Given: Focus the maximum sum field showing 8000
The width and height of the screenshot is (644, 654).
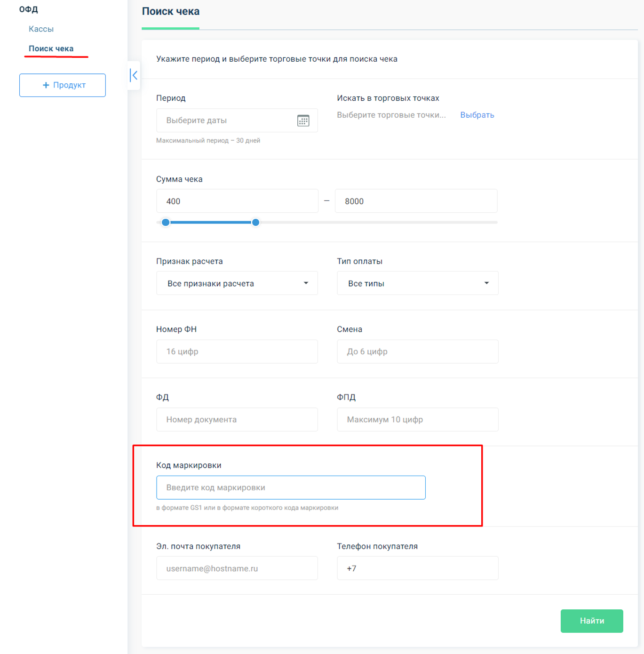Looking at the screenshot, I should 416,201.
